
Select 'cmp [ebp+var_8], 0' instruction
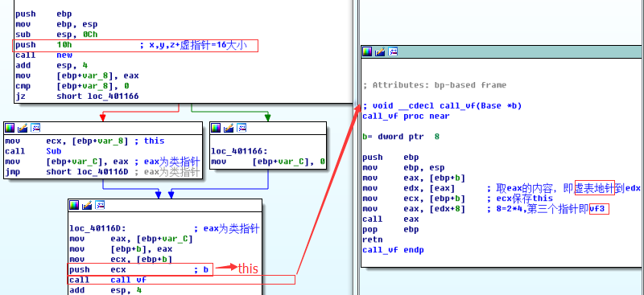click(72, 86)
